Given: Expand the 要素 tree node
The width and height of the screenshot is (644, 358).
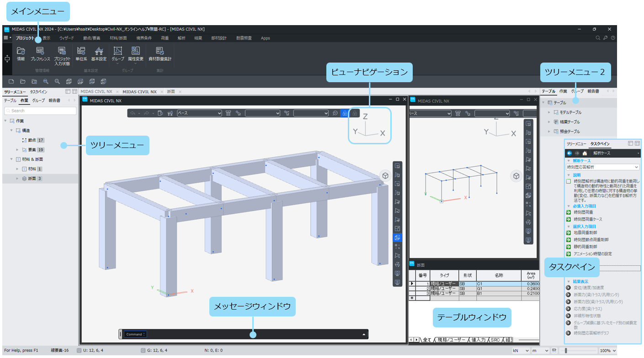Looking at the screenshot, I should (18, 150).
